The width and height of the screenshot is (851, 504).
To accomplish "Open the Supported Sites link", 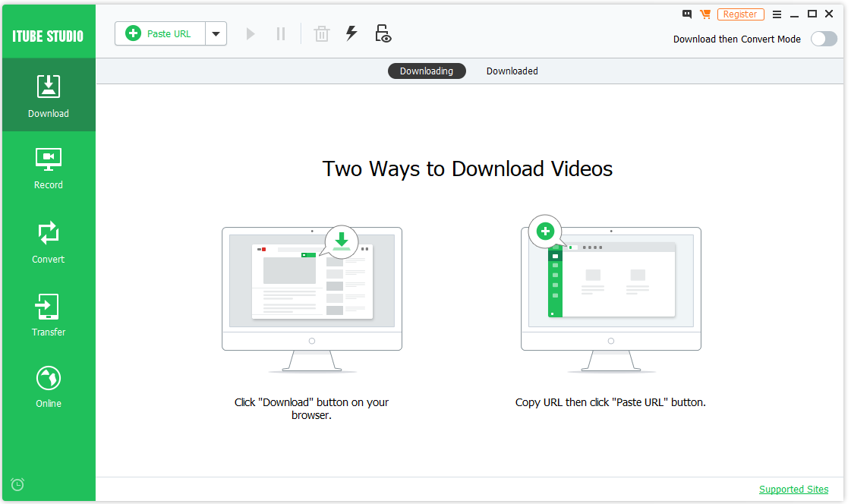I will tap(793, 490).
